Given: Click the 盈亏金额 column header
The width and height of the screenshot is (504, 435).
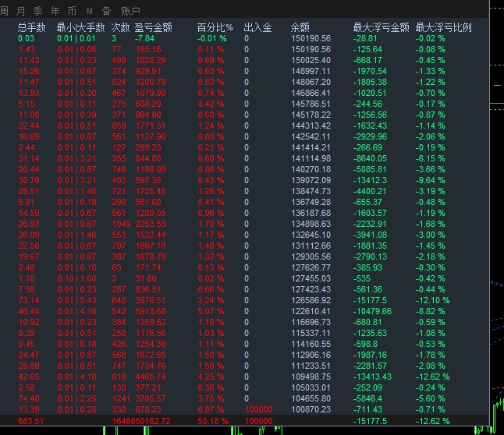Looking at the screenshot, I should [154, 27].
